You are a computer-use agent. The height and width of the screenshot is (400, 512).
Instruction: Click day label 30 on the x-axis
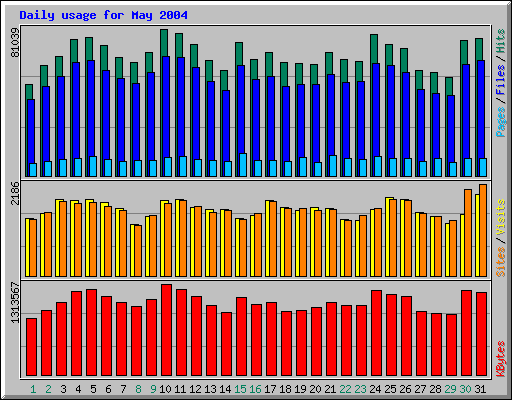click(x=465, y=389)
